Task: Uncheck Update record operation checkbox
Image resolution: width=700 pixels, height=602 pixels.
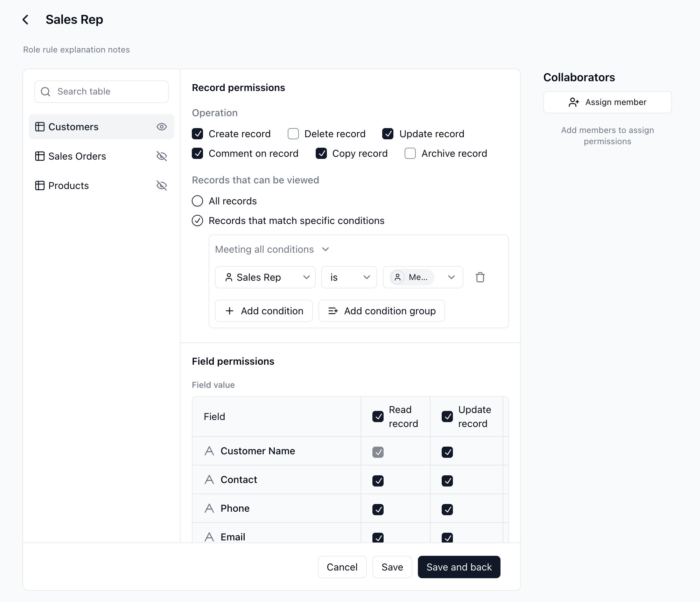Action: point(388,134)
